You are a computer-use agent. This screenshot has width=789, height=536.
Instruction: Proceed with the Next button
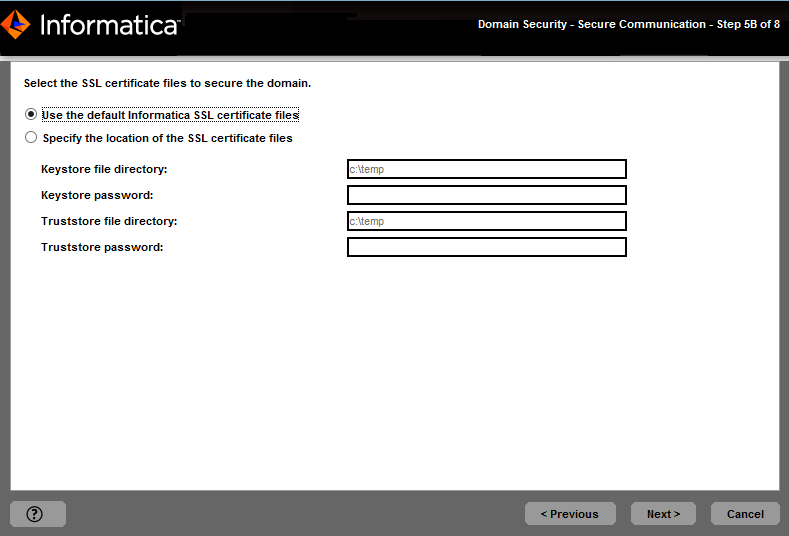click(x=663, y=514)
